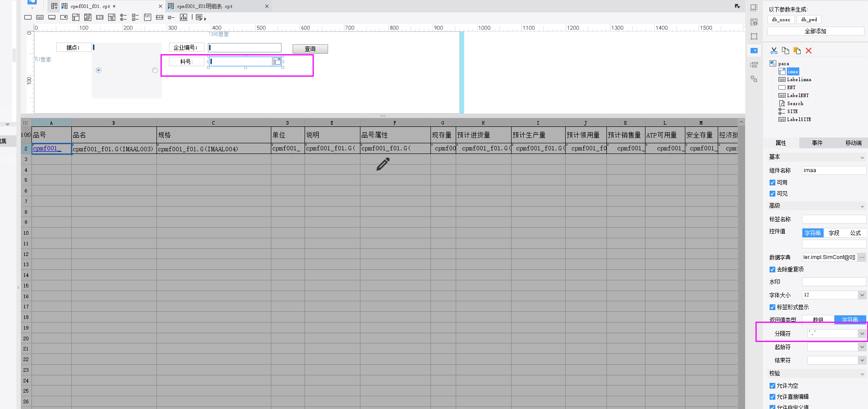
Task: Set 返回值类型 to 数组
Action: [x=818, y=319]
